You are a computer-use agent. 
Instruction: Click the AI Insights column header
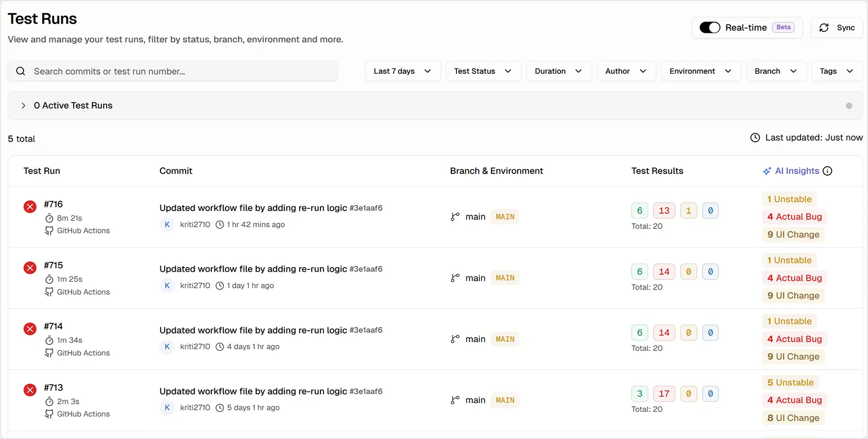pos(797,171)
